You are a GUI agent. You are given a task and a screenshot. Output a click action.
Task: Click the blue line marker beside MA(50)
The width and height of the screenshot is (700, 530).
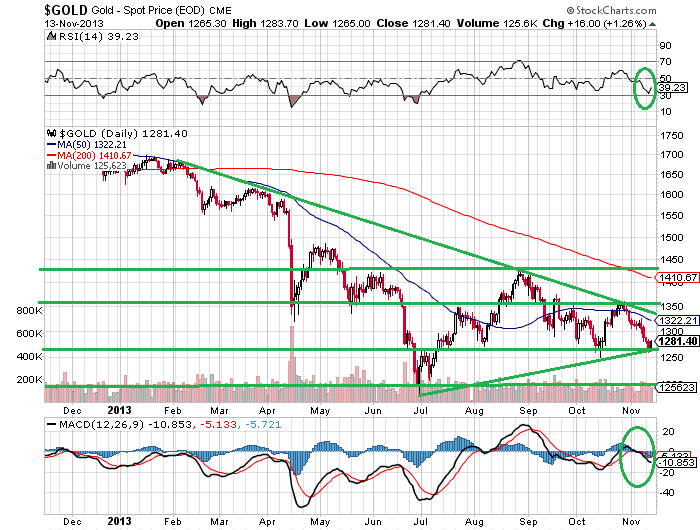coord(51,145)
